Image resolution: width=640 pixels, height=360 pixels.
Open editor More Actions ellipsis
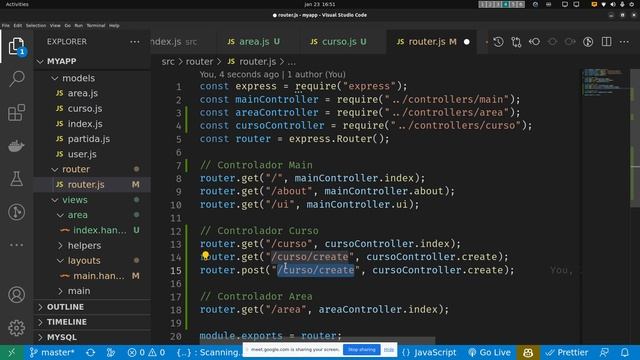pyautogui.click(x=624, y=42)
